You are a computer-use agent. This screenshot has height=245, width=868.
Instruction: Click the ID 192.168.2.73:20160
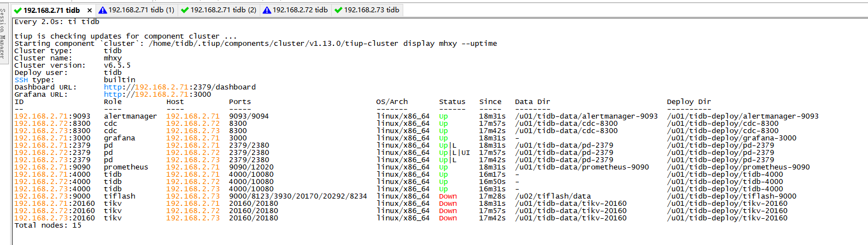[55, 218]
